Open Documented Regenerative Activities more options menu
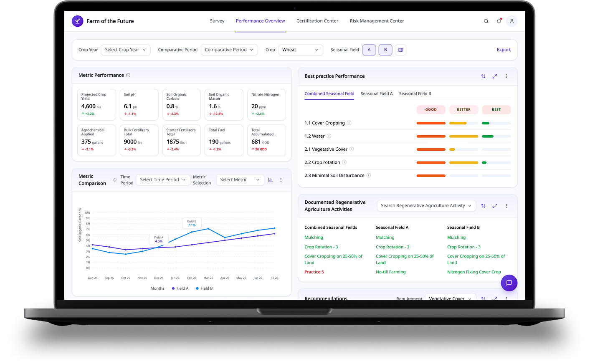 click(506, 206)
